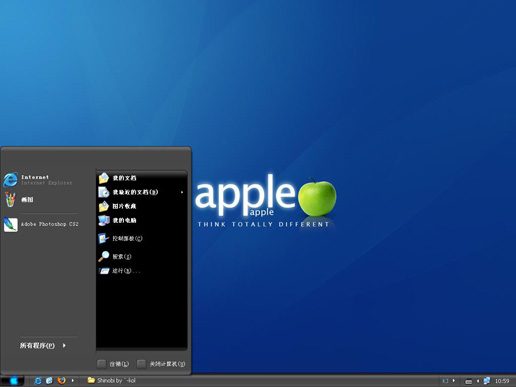Click the network connection tray icon
This screenshot has height=387, width=516.
click(x=487, y=380)
